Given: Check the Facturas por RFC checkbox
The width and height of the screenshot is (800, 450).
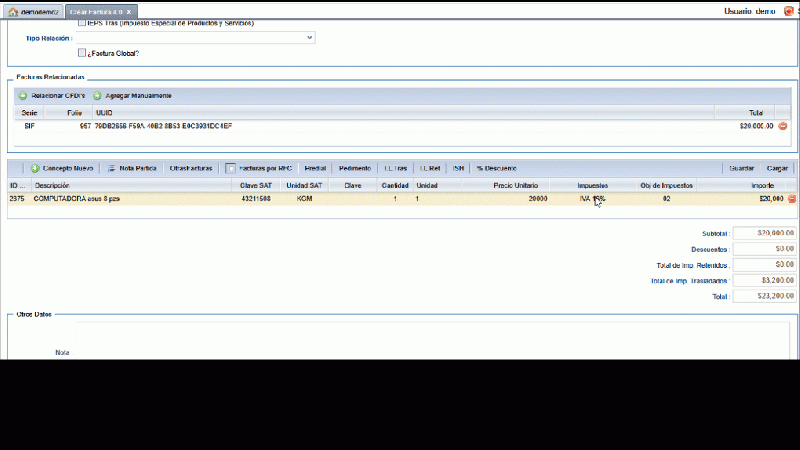Looking at the screenshot, I should pos(231,169).
